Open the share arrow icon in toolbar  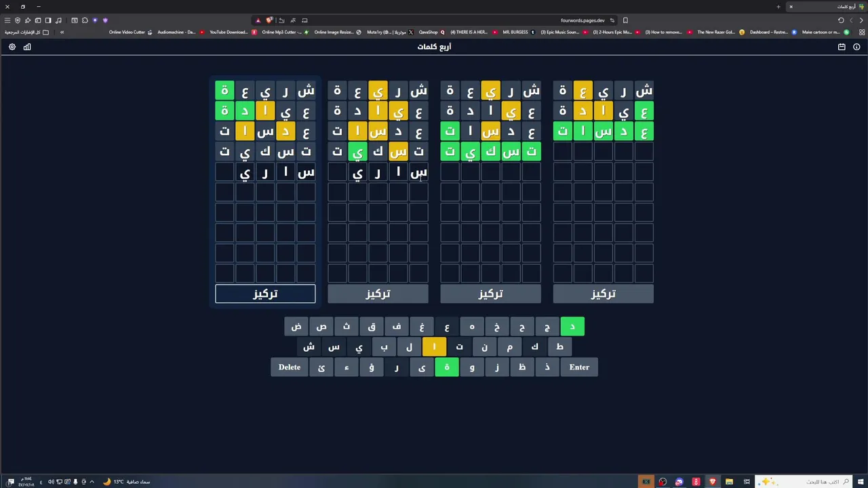pyautogui.click(x=281, y=20)
